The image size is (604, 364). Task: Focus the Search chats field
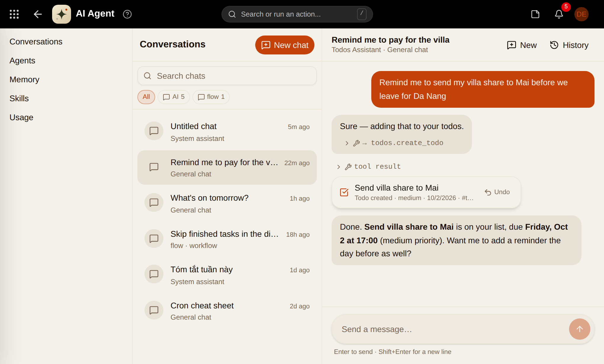click(x=227, y=76)
